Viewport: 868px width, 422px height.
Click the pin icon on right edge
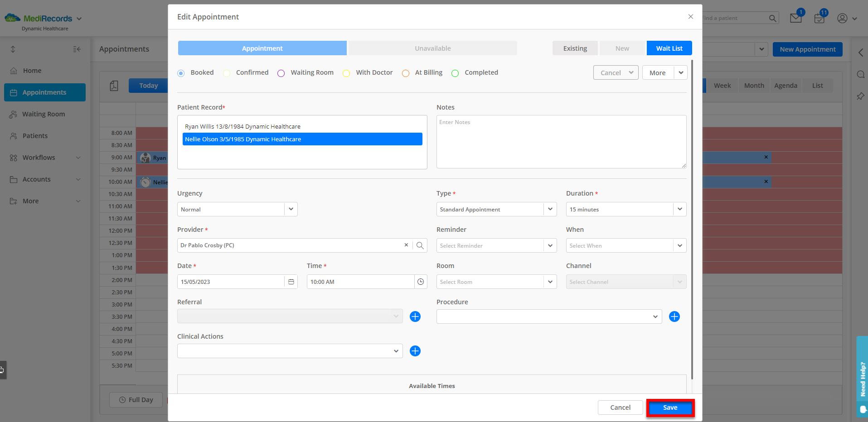click(x=860, y=96)
